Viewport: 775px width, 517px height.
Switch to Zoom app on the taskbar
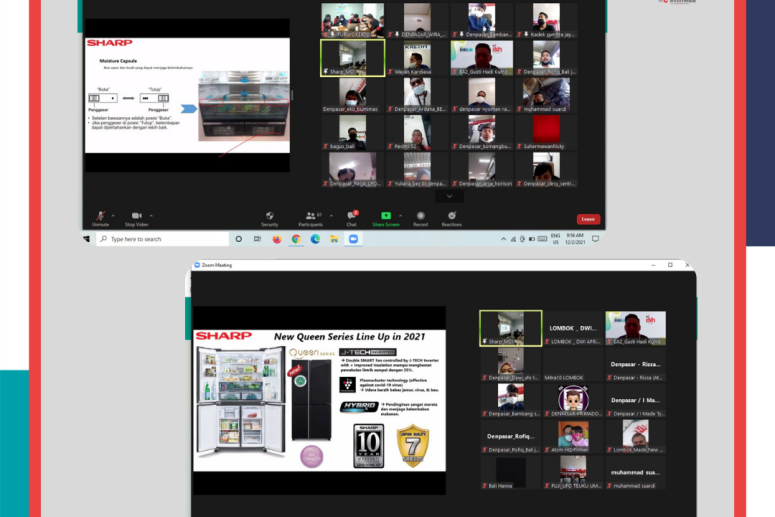[353, 239]
